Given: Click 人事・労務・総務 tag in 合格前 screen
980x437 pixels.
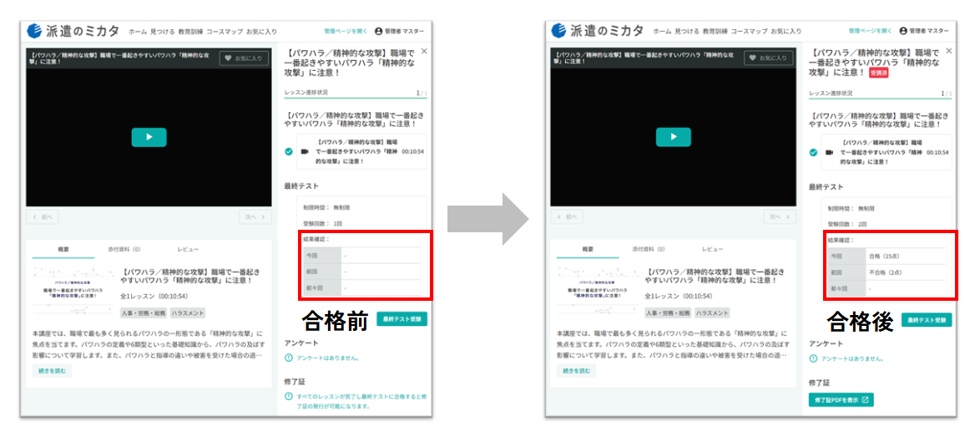Looking at the screenshot, I should point(143,313).
